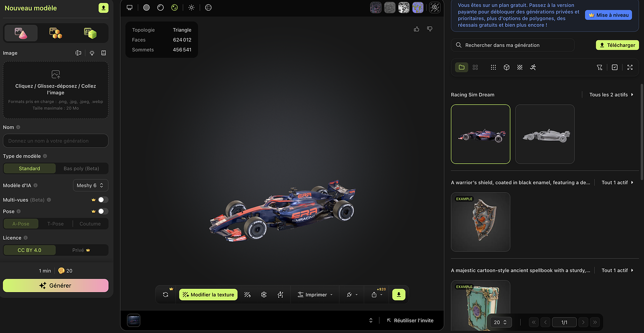Switch generations panel to grid view
Screen dimensions: 644x333
click(475, 67)
